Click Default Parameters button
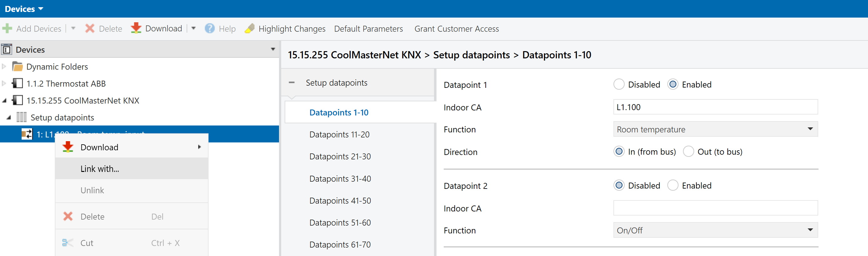The width and height of the screenshot is (868, 256). pyautogui.click(x=368, y=29)
